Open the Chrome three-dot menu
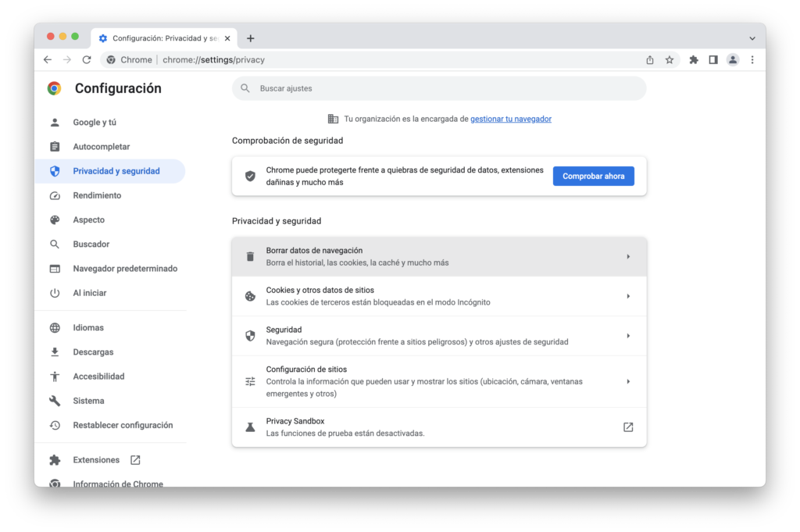 (x=752, y=59)
